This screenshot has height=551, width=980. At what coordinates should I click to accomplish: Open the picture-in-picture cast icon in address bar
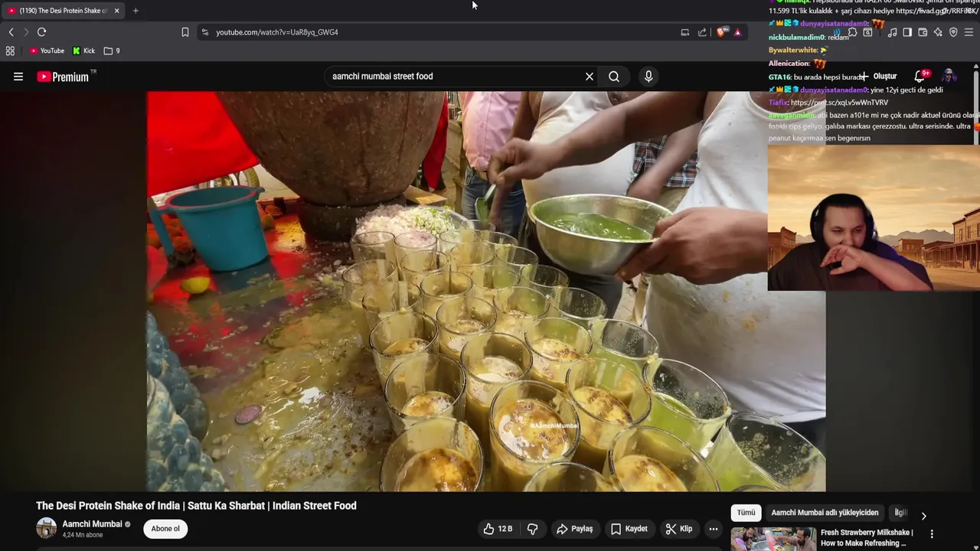point(684,32)
